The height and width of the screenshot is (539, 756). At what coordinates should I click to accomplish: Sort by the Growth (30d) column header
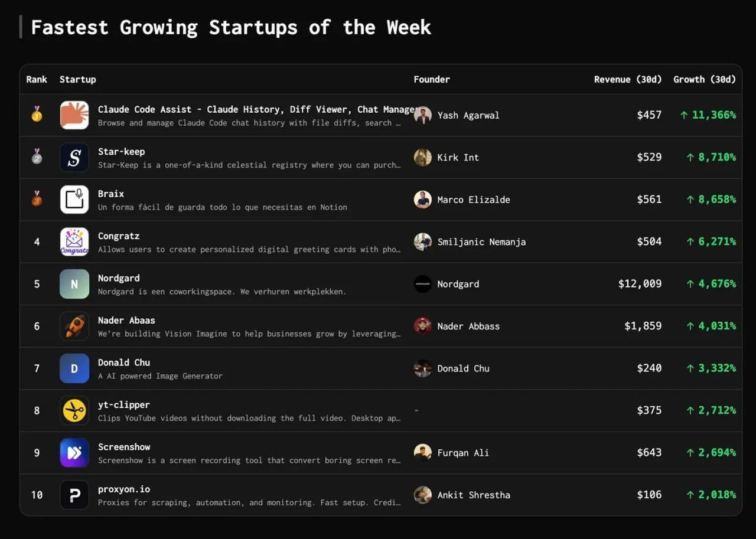[705, 79]
